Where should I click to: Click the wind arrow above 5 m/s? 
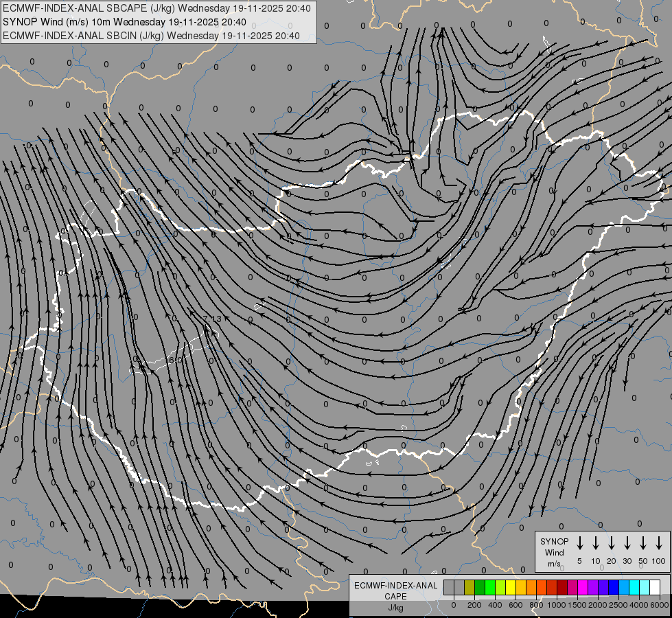click(579, 543)
